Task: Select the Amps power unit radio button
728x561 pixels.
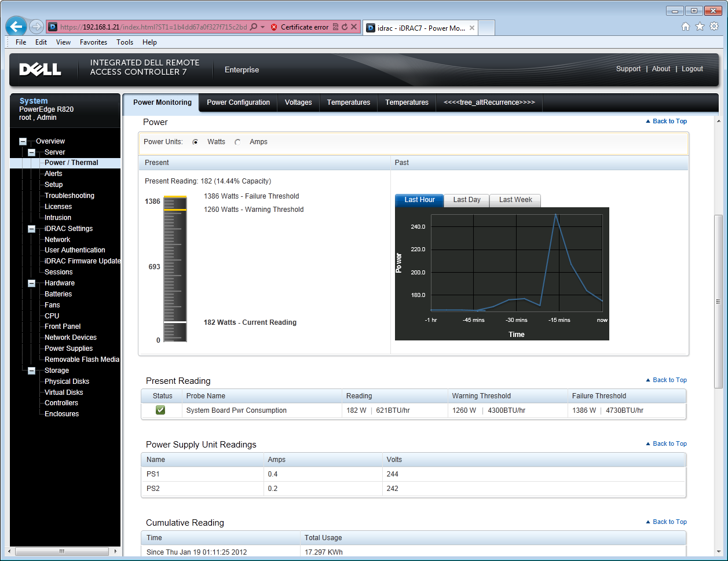Action: click(237, 142)
